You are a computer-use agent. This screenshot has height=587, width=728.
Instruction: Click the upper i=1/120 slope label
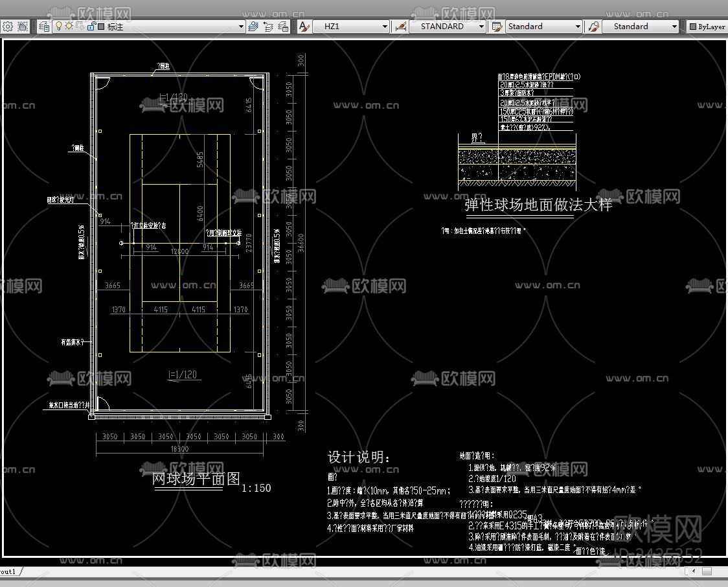pos(173,98)
